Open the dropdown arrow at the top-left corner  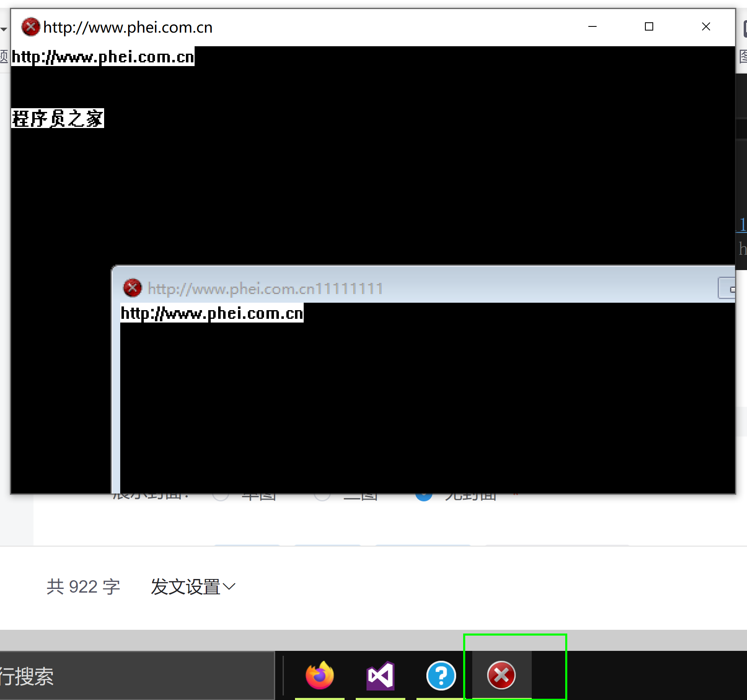coord(3,29)
